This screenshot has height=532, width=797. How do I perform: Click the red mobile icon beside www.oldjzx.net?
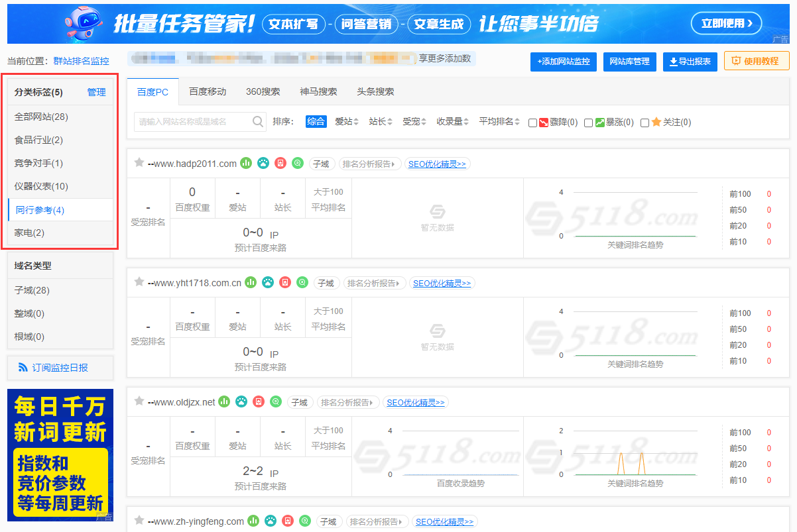click(x=259, y=401)
